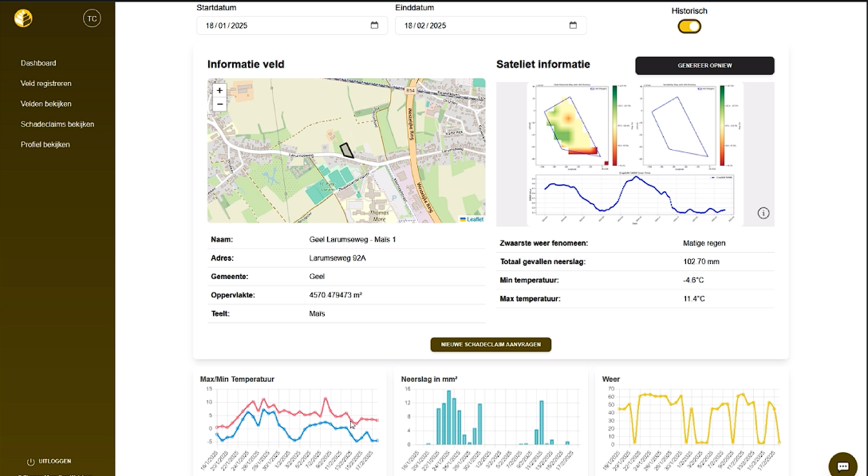
Task: Click the info icon on the satellite panel
Action: 763,213
